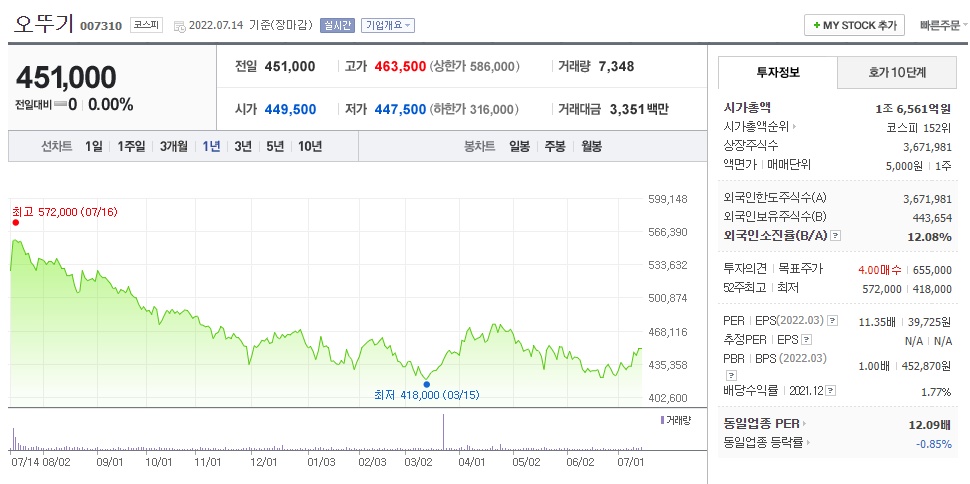Click the purple 거래량 legend marker
This screenshot has height=484, width=970.
click(x=663, y=420)
